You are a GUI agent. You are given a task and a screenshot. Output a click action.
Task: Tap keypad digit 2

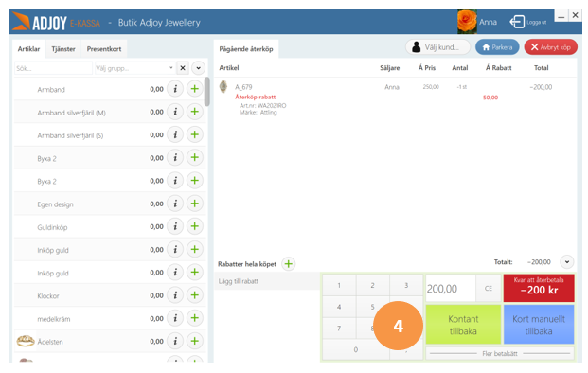coord(372,285)
